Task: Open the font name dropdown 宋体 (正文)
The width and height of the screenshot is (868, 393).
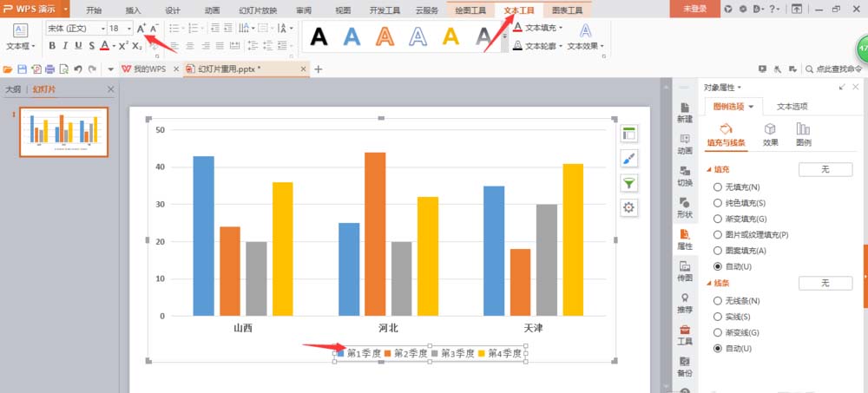Action: click(103, 29)
